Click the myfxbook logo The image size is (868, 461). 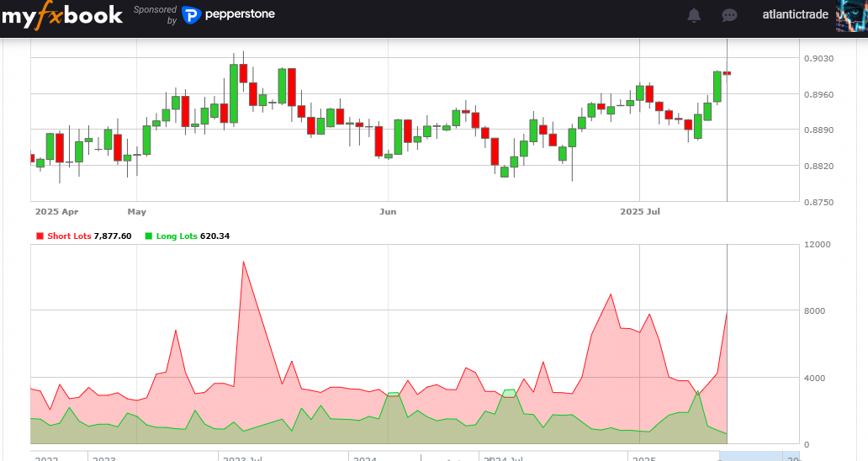click(x=61, y=15)
